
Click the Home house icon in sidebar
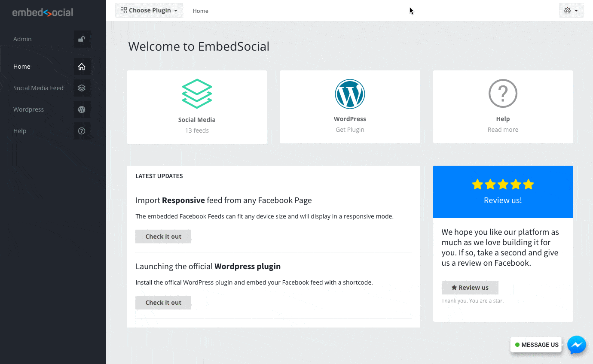click(x=82, y=67)
